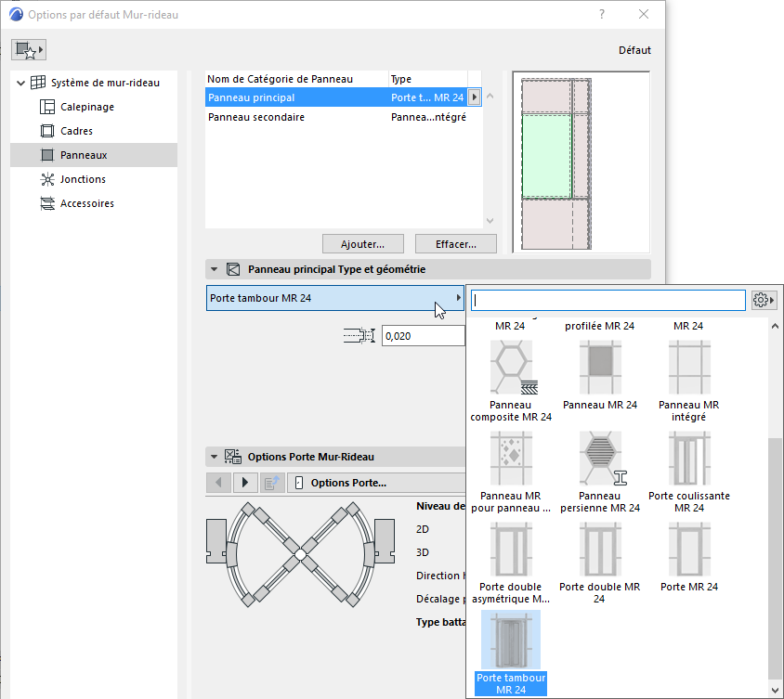Click the revolving door plan preview
784x699 pixels.
click(300, 554)
